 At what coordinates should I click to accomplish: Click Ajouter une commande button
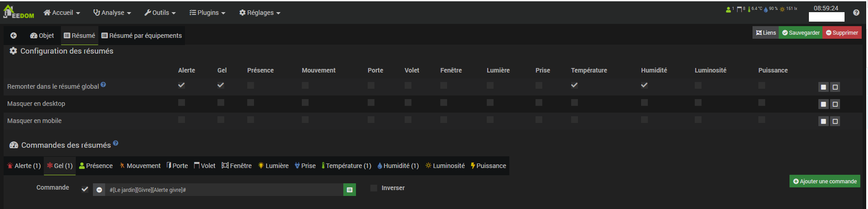825,181
